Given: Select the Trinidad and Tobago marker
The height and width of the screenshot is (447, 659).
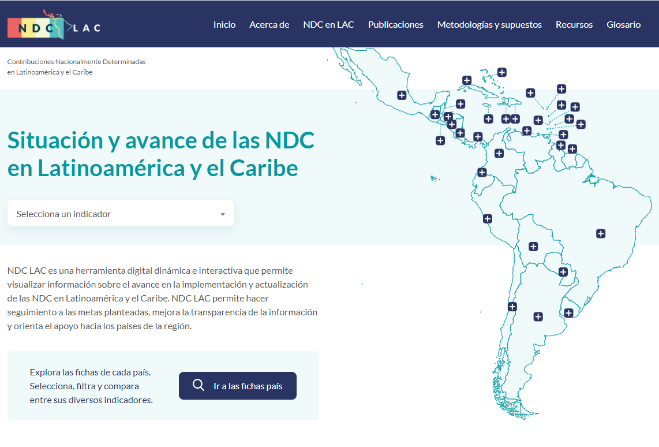Looking at the screenshot, I should coord(563,134).
